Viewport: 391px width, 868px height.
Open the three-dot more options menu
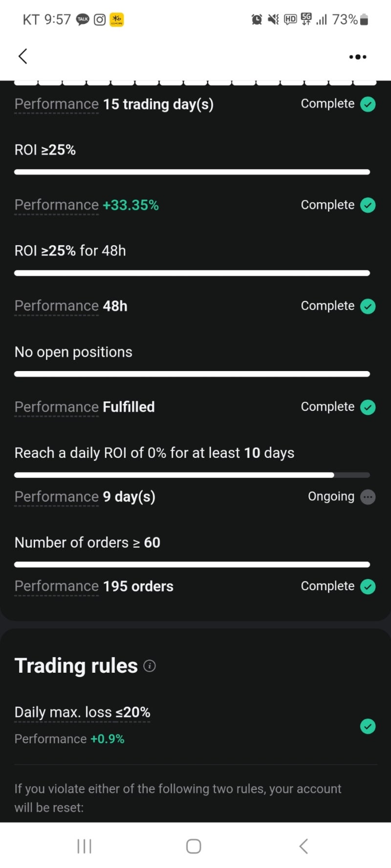point(358,57)
